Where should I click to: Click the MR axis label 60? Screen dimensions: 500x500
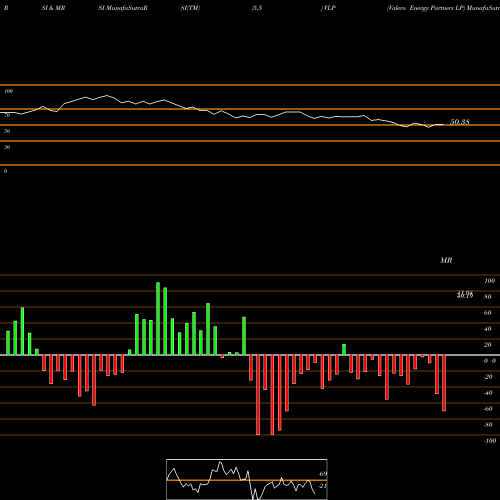click(488, 313)
